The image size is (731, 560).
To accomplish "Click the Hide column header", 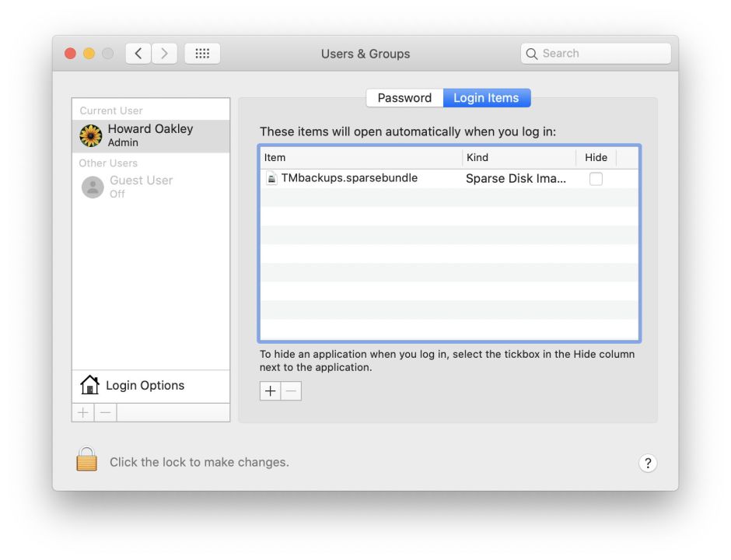I will tap(596, 158).
